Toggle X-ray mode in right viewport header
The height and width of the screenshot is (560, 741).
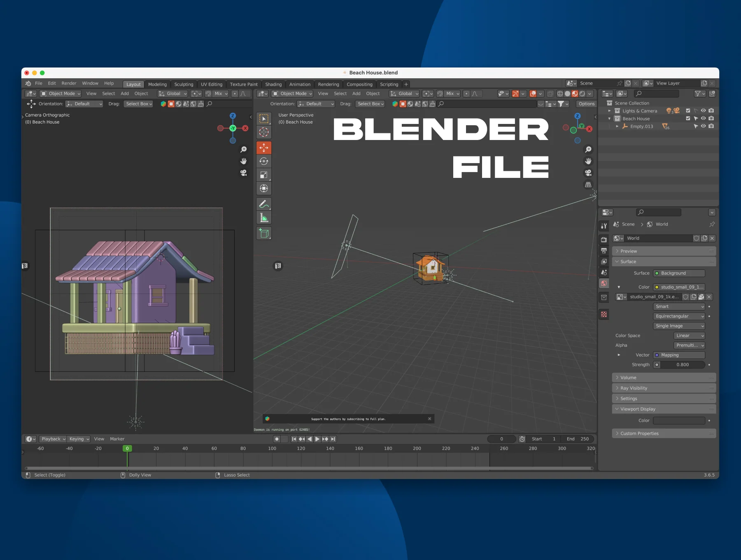tap(550, 94)
